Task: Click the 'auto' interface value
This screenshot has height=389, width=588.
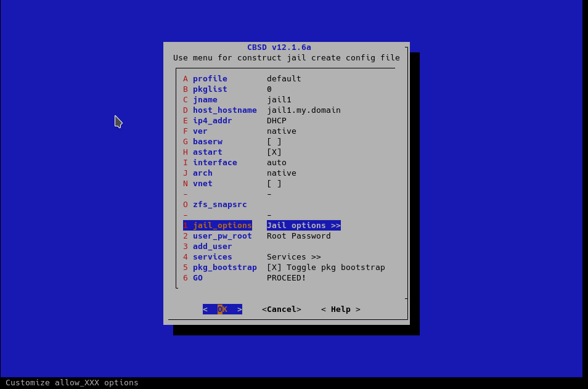Action: [276, 163]
